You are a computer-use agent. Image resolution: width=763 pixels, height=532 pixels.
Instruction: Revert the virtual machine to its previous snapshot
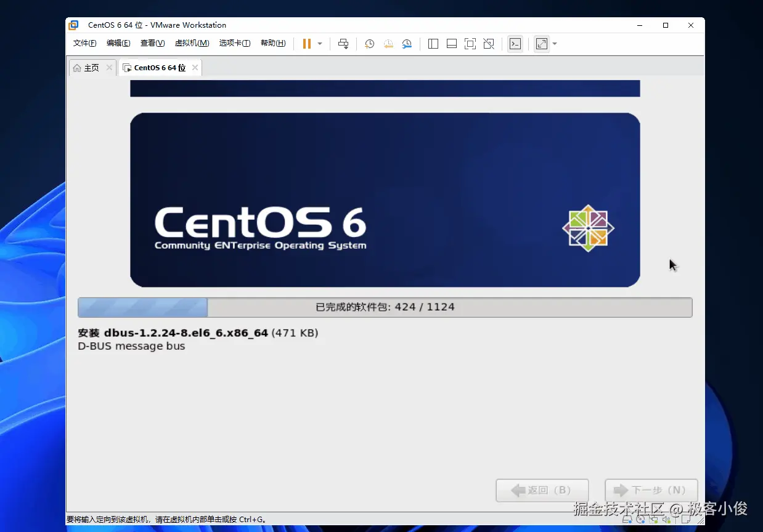coord(388,44)
